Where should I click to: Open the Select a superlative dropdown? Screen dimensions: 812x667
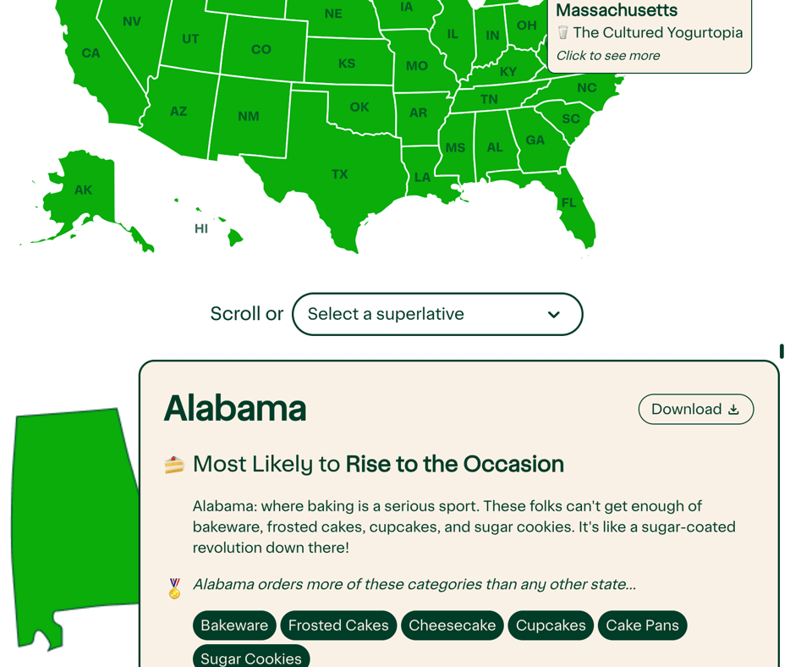point(436,314)
